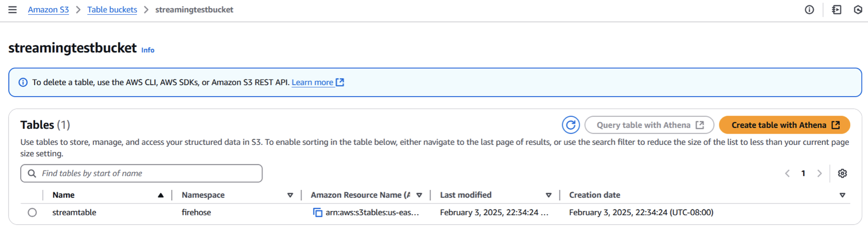Open Info link beside streamingtestbucket
868x241 pixels.
tap(148, 50)
